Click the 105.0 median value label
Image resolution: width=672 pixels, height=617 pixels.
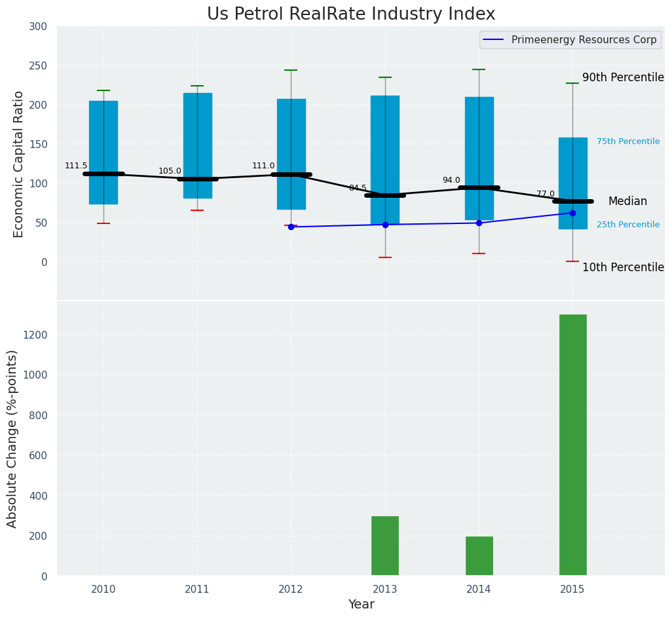point(170,171)
